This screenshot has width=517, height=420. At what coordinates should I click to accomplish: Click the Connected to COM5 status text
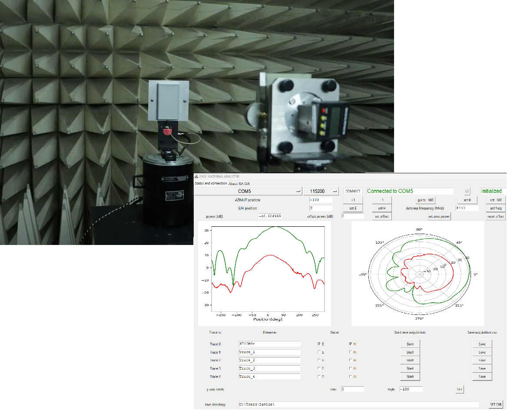390,191
